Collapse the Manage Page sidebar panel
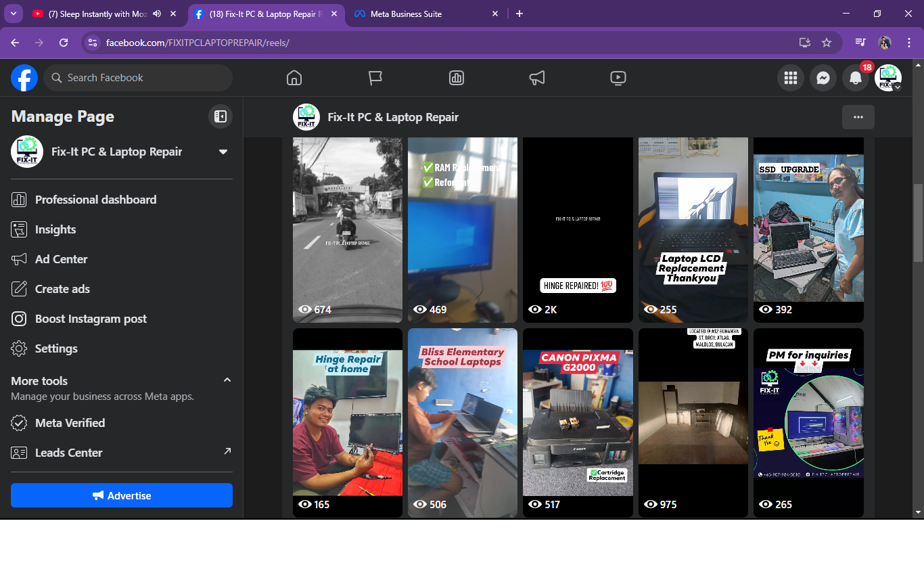The width and height of the screenshot is (924, 586). pyautogui.click(x=221, y=116)
